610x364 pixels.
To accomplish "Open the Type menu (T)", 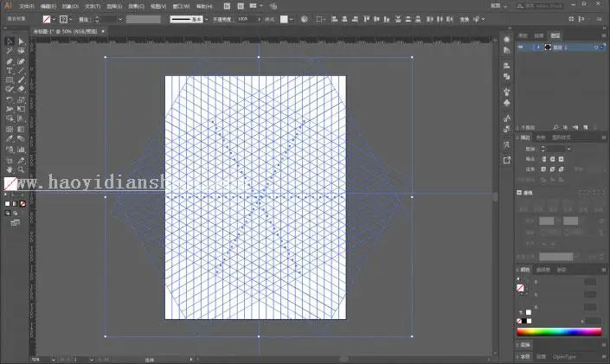I will click(93, 6).
